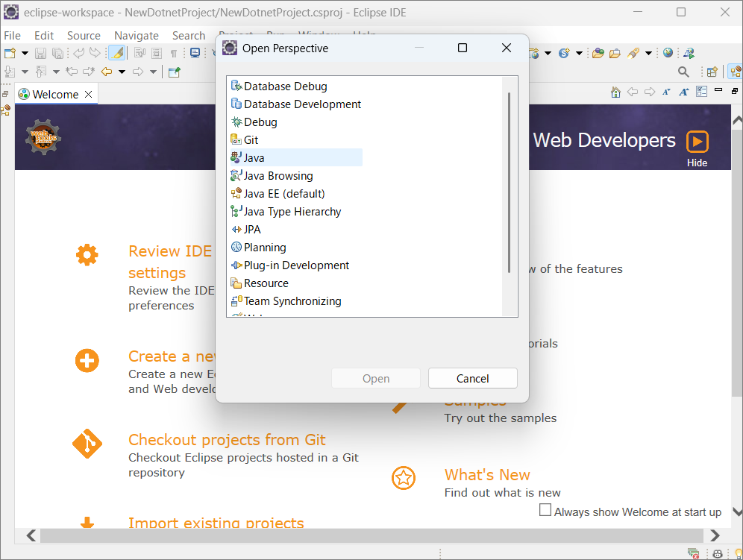Toggle Show Whitespace Characters pilcrow
The width and height of the screenshot is (743, 560).
(x=174, y=54)
